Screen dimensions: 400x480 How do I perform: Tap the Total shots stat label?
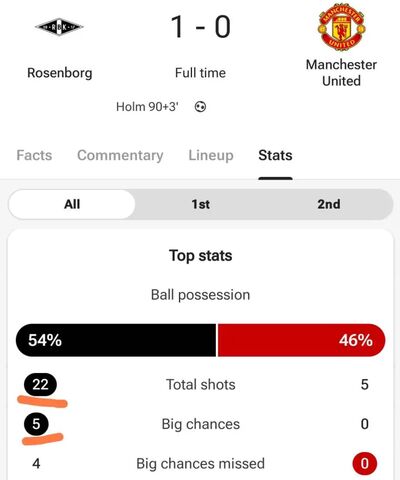[x=201, y=385]
